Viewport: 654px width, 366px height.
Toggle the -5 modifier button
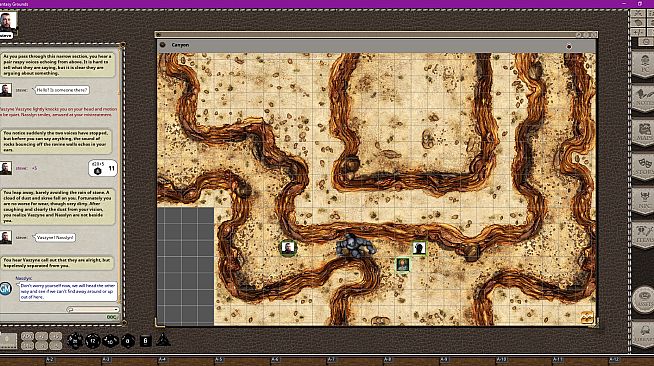[x=55, y=346]
